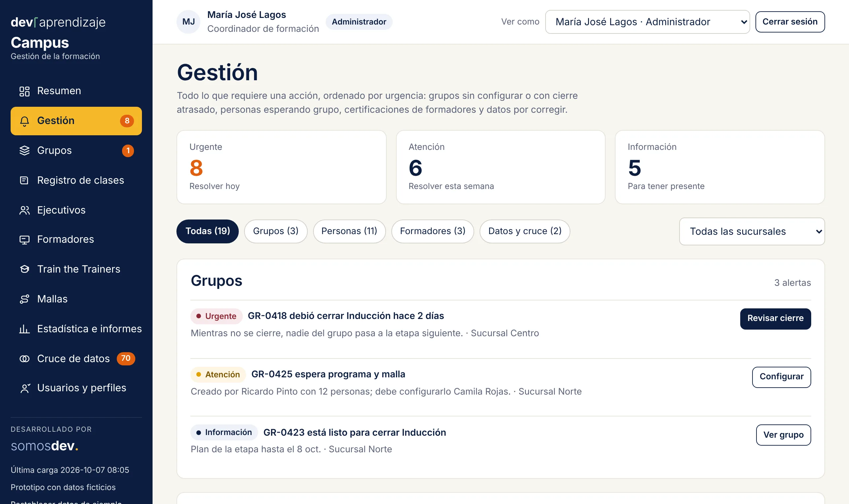The width and height of the screenshot is (849, 504).
Task: Open the Urgente summary card
Action: click(282, 167)
